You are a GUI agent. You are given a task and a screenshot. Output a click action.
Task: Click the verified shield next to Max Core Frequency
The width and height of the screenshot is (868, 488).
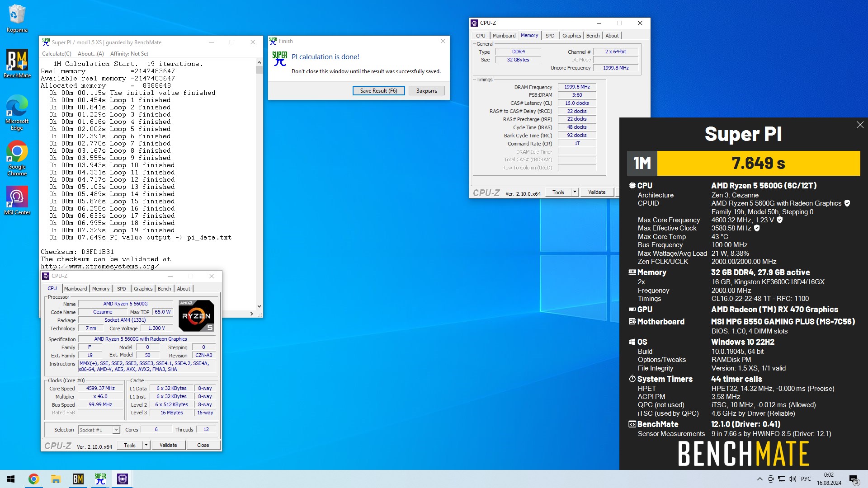pyautogui.click(x=780, y=220)
